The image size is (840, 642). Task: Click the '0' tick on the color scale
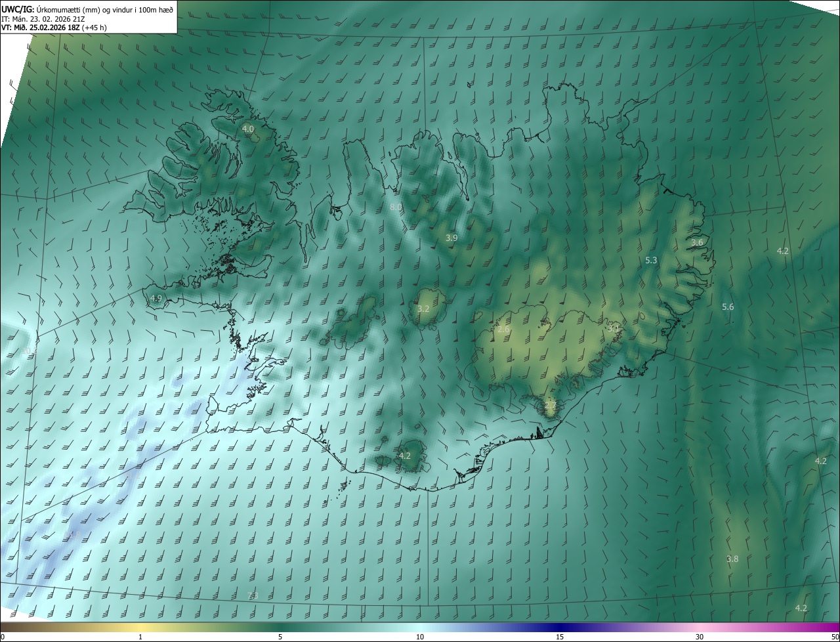coord(3,637)
